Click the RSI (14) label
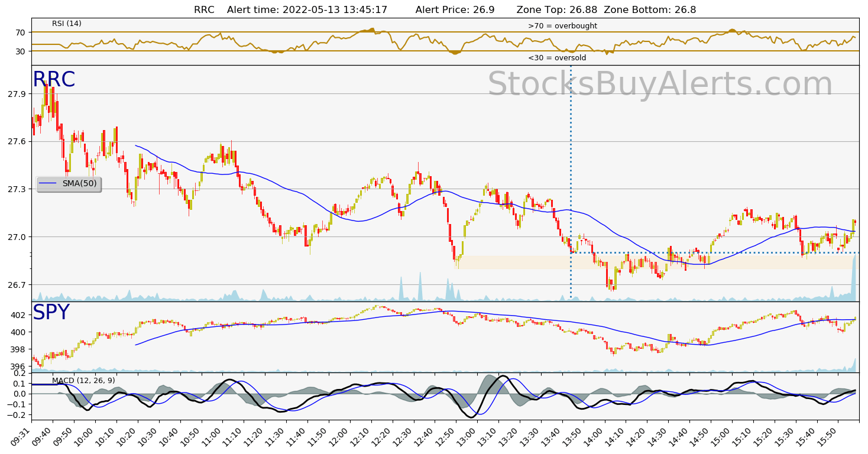This screenshot has width=868, height=454. (67, 24)
